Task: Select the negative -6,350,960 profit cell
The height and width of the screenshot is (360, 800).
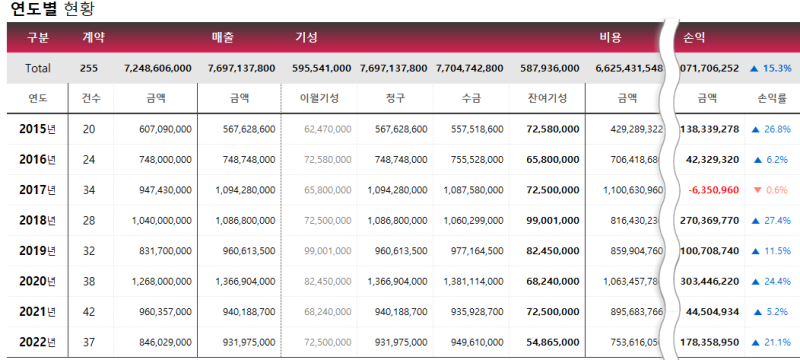Action: (x=713, y=190)
